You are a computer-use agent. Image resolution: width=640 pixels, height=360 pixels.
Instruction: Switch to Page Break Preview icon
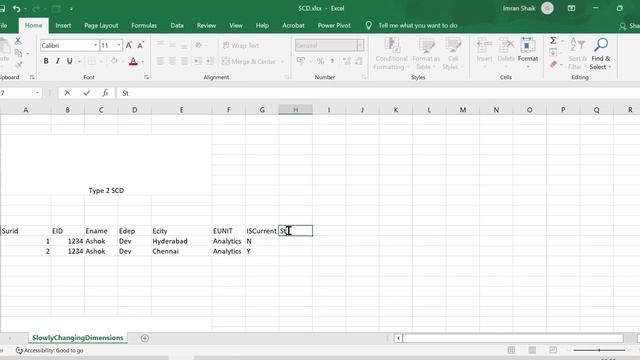coord(553,350)
